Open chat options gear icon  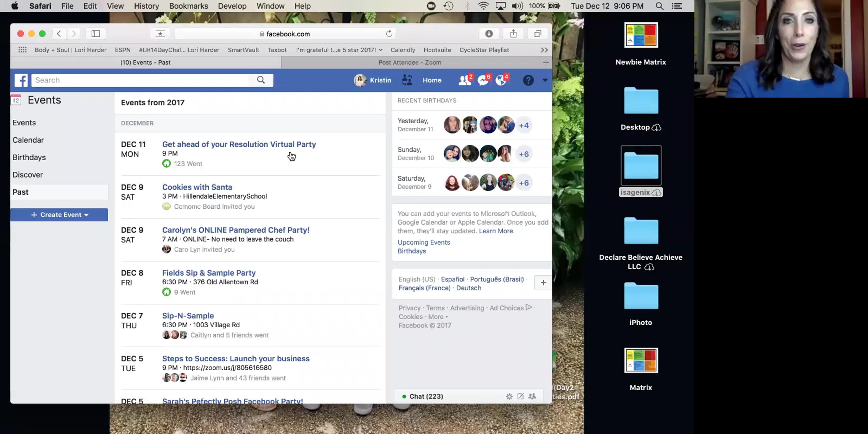pyautogui.click(x=509, y=396)
